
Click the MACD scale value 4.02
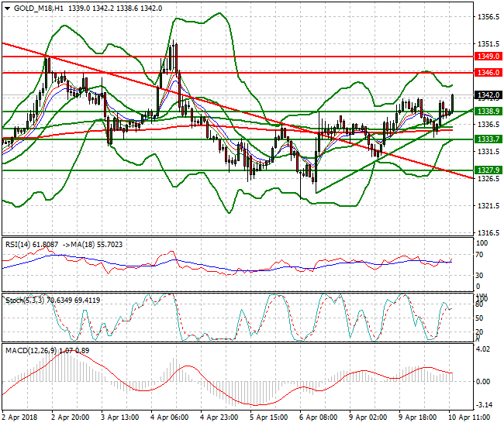point(483,349)
